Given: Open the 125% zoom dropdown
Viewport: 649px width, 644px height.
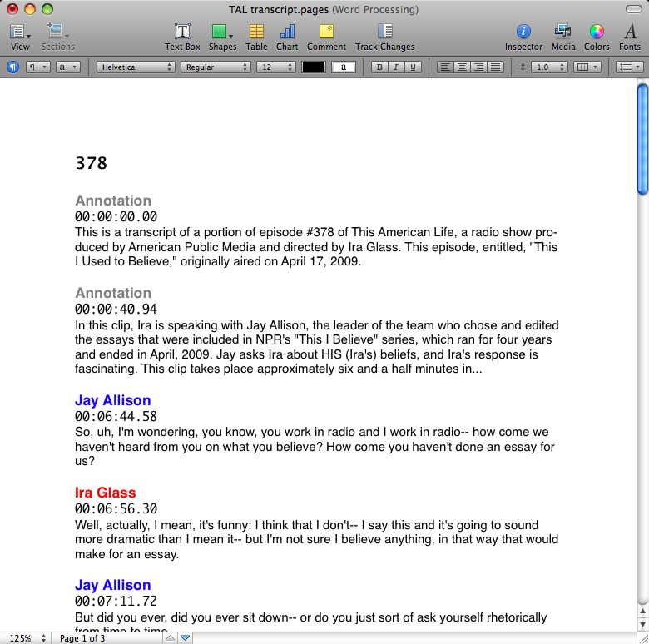Looking at the screenshot, I should click(x=26, y=638).
